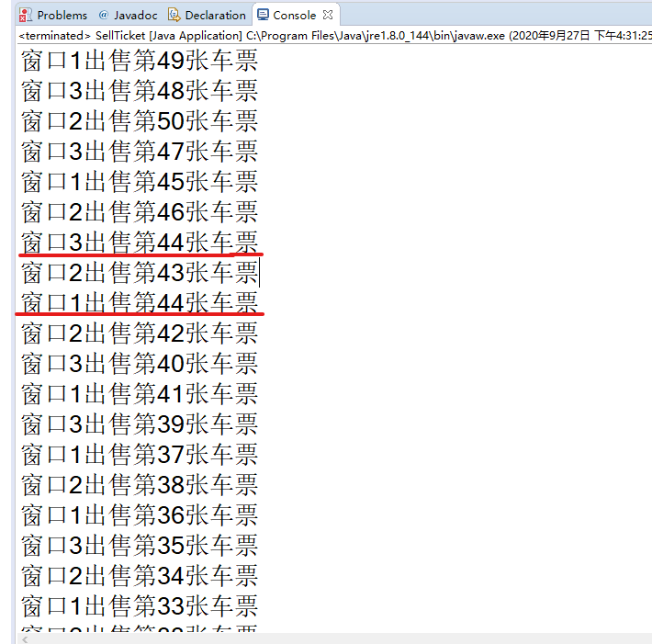Click the line window 1 selling ticket 44
This screenshot has height=644, width=652.
[140, 303]
